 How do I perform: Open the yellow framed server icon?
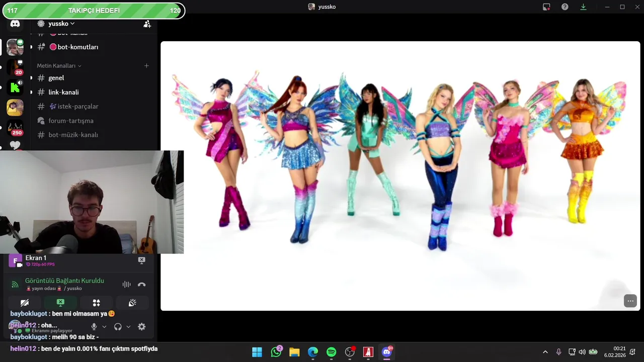pos(15,108)
